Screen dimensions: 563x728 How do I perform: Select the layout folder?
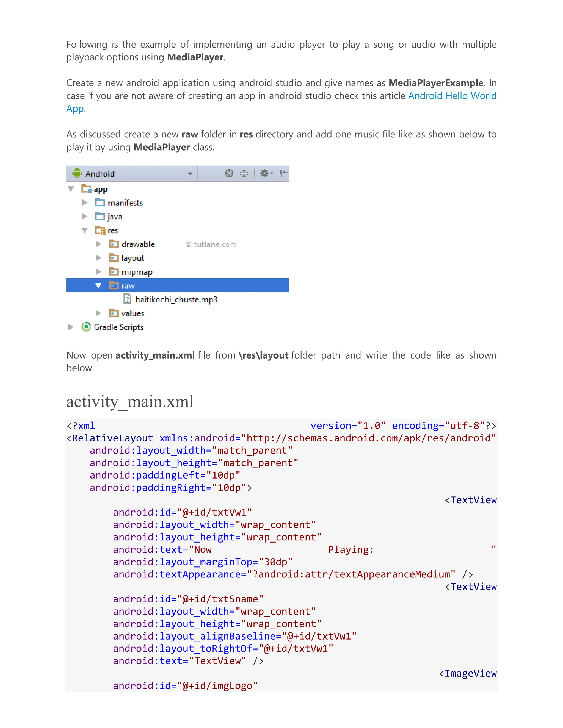pyautogui.click(x=133, y=258)
